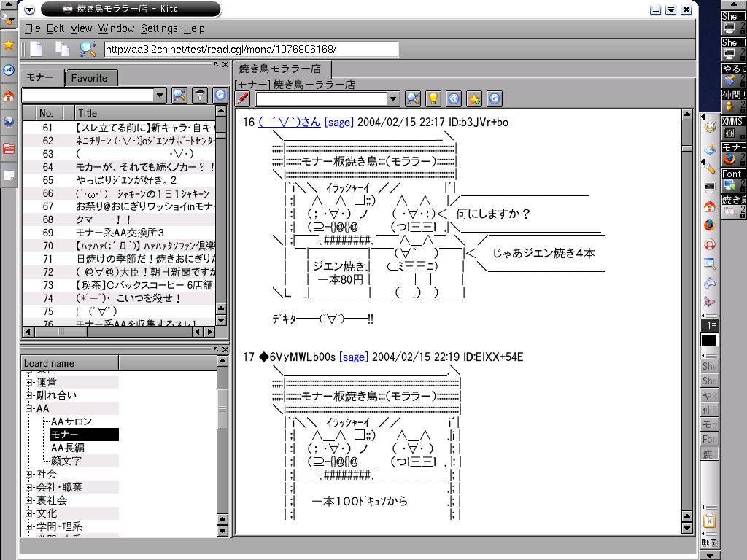The height and width of the screenshot is (560, 747).
Task: Click the No. column header
Action: pyautogui.click(x=49, y=113)
